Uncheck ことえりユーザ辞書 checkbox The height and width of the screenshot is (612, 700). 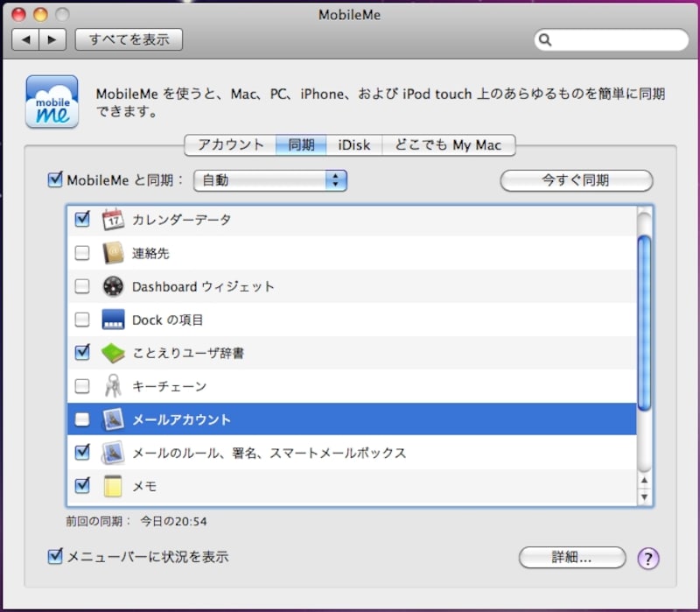click(82, 353)
